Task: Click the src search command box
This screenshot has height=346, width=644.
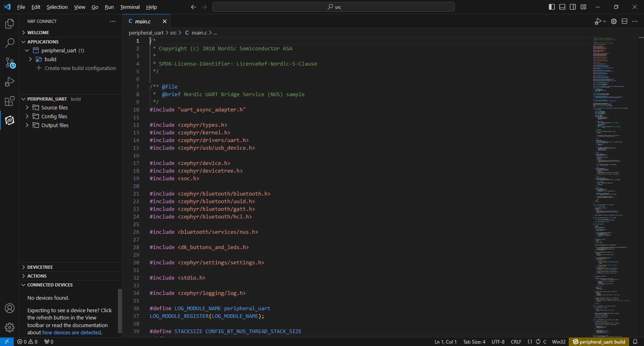Action: point(333,7)
